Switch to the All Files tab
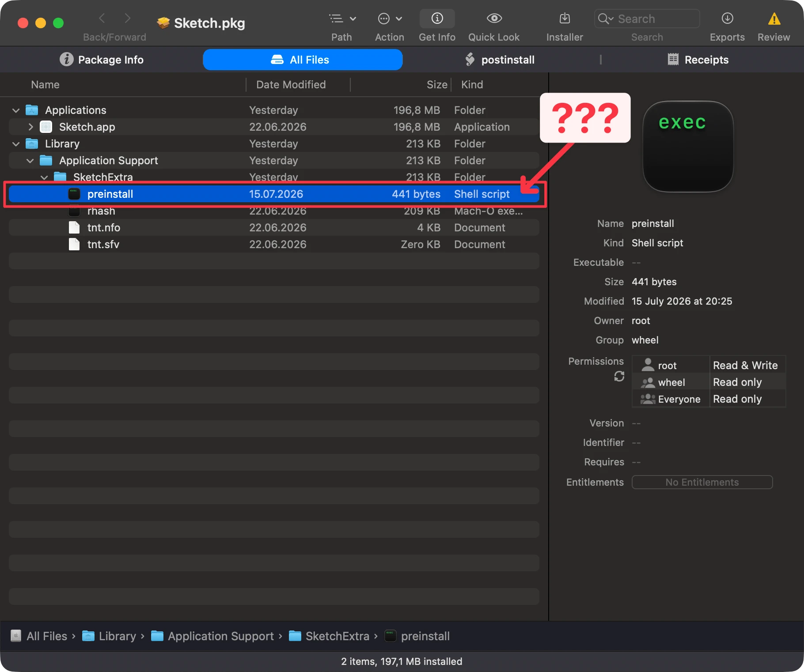The width and height of the screenshot is (804, 672). click(303, 60)
